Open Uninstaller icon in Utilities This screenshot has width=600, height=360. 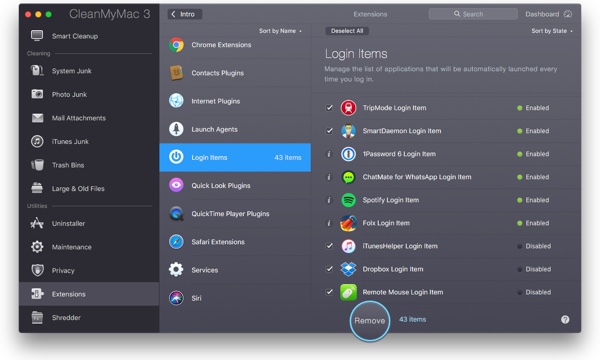pos(37,223)
